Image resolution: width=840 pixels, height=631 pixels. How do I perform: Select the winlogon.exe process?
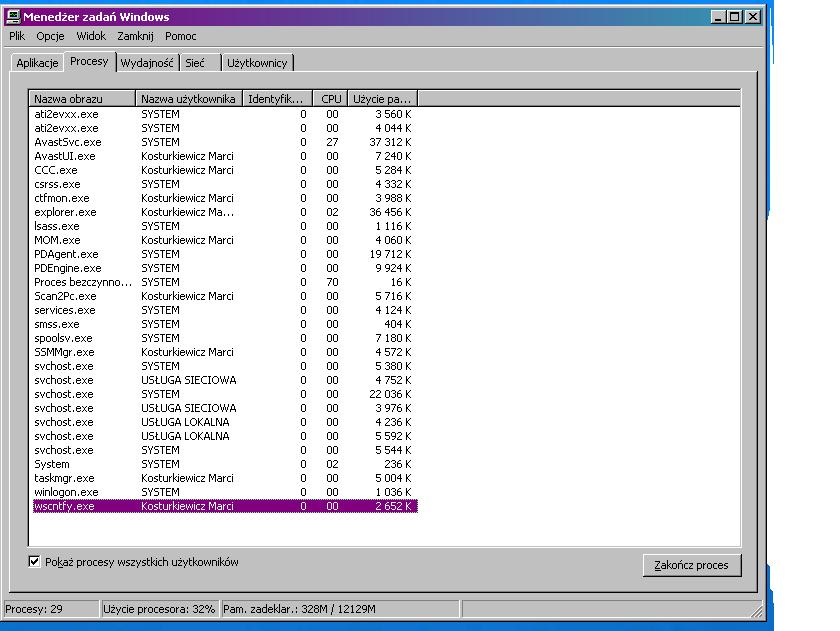[225, 492]
